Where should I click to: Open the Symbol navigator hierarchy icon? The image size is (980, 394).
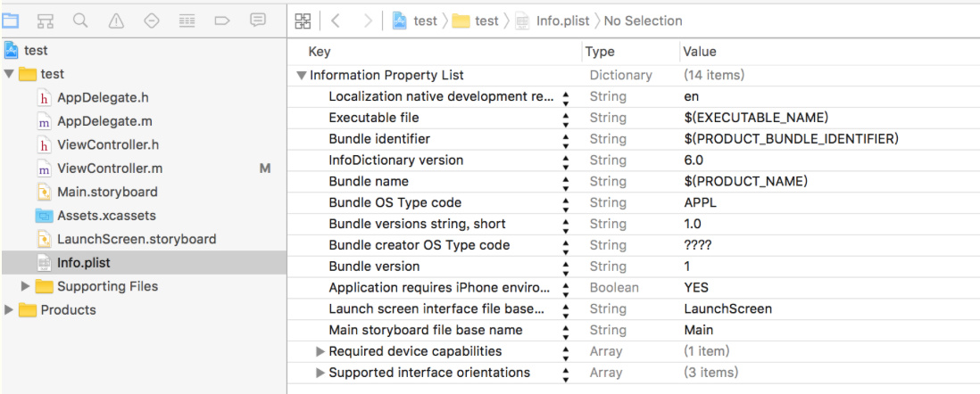pos(46,20)
